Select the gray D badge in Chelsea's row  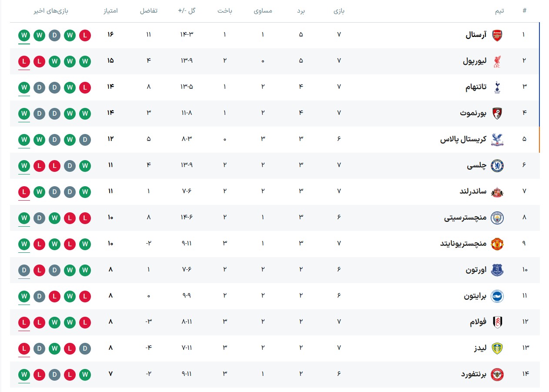(70, 165)
